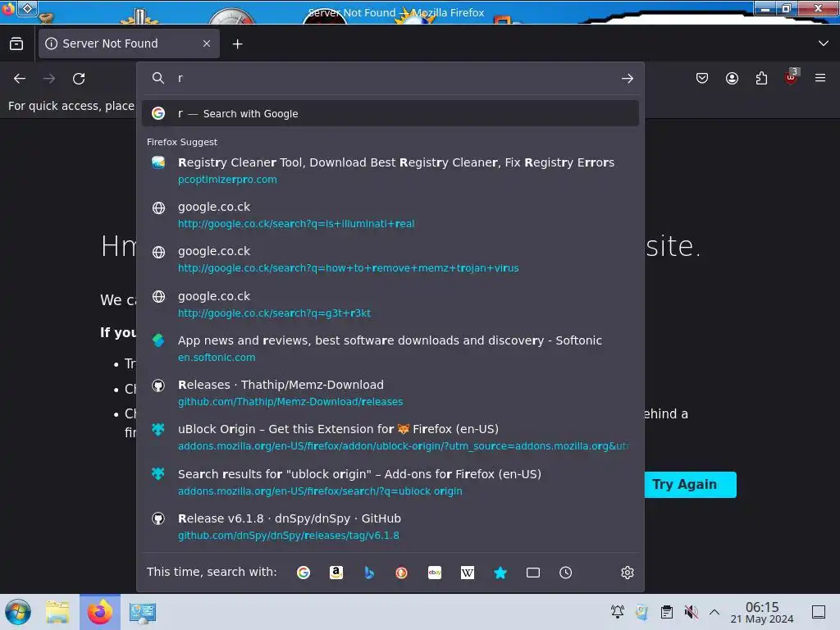
Task: Open google.co.ck g3t r3kt suggestion
Action: tap(390, 304)
